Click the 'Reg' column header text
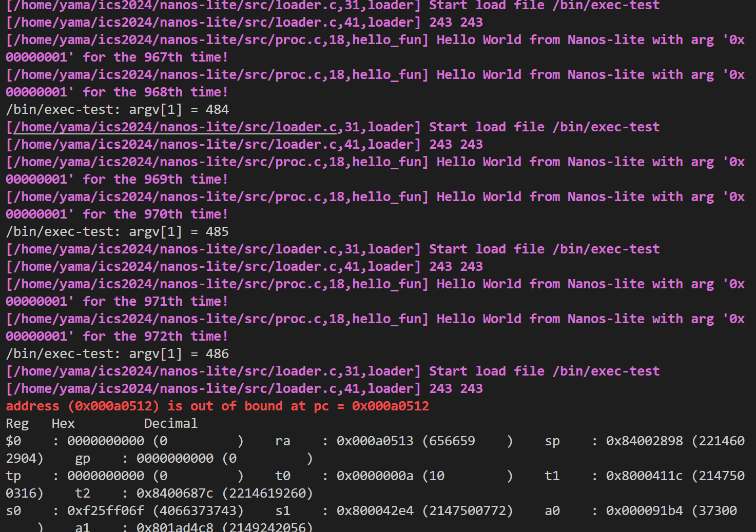The width and height of the screenshot is (756, 532). tap(17, 424)
